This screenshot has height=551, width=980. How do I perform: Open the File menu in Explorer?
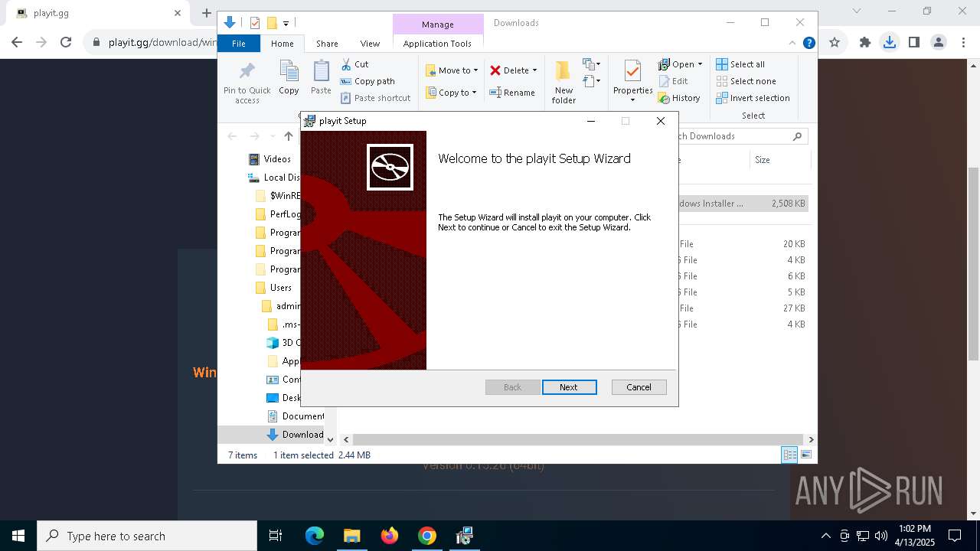(239, 44)
